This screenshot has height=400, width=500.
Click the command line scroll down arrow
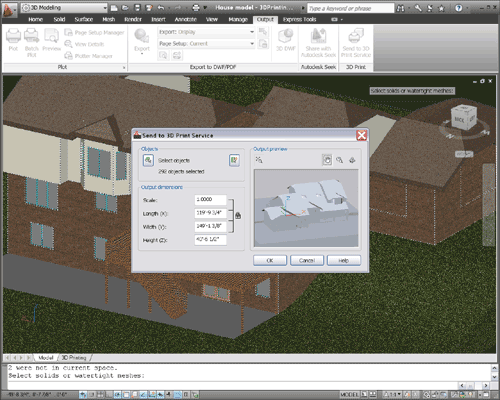coord(494,377)
